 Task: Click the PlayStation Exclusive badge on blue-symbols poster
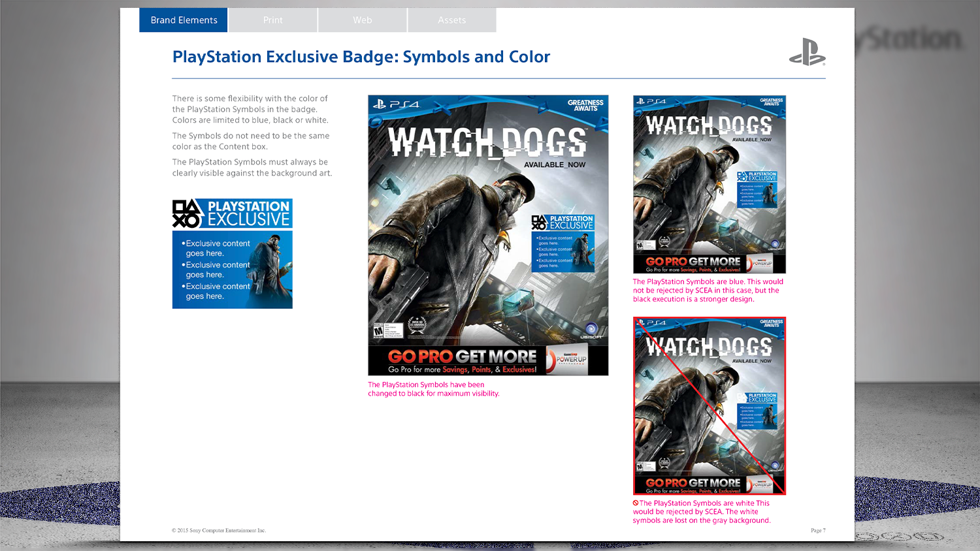757,190
